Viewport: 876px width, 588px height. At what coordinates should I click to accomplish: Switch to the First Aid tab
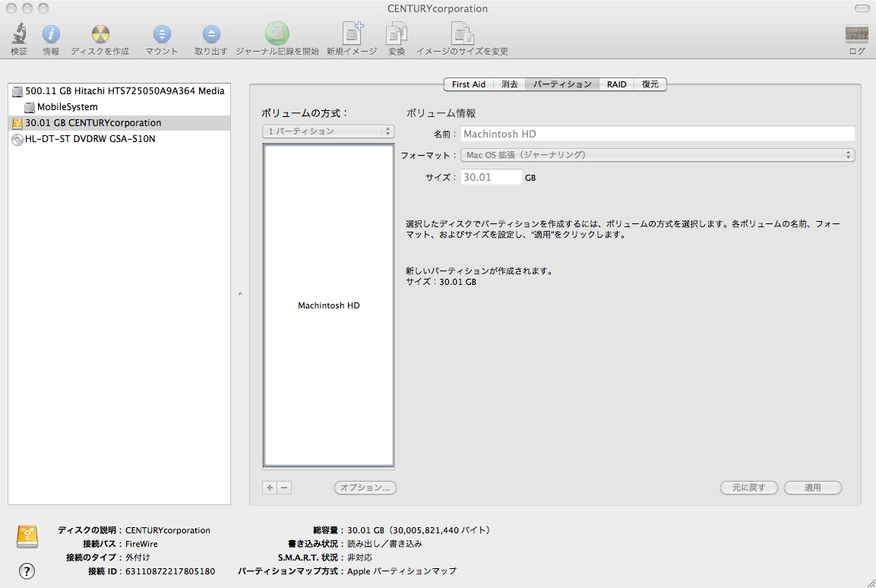pyautogui.click(x=468, y=84)
